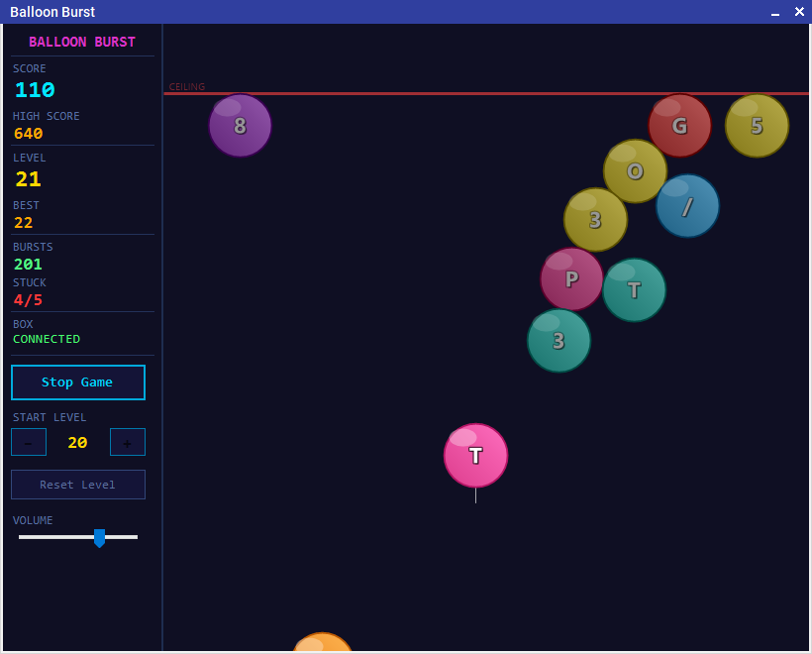
Task: Click the best level value 22
Action: click(x=24, y=223)
